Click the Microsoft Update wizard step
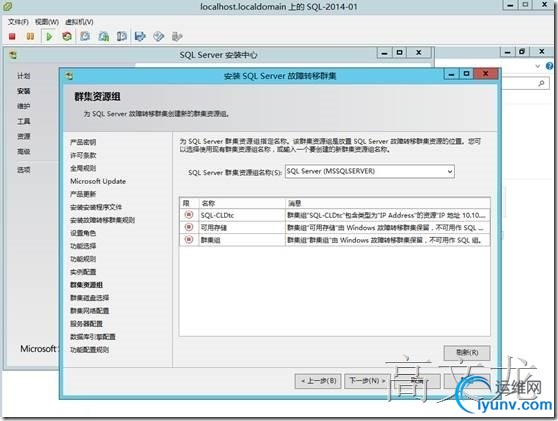Screen dimensions: 558x421 (98, 181)
